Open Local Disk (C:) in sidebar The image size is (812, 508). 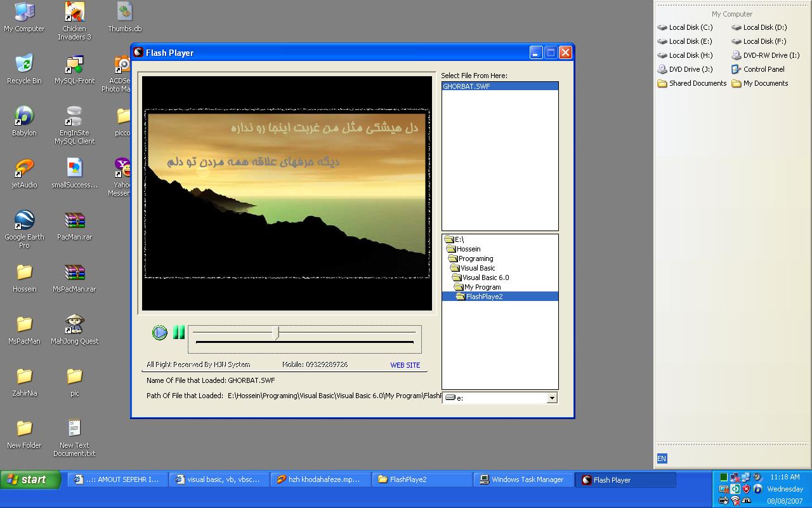tap(690, 27)
